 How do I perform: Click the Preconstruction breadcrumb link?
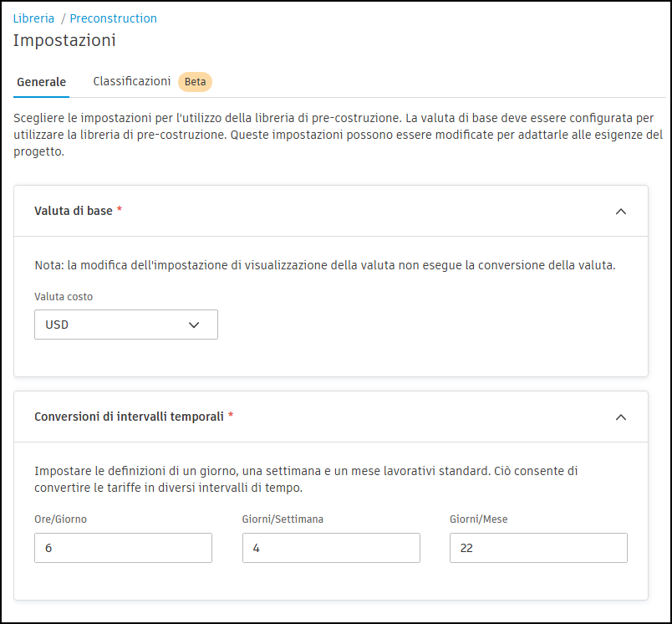(113, 18)
